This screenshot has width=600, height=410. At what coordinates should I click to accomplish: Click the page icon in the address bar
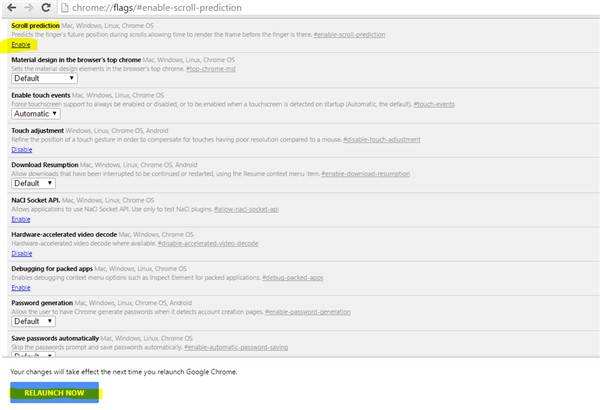pyautogui.click(x=65, y=8)
